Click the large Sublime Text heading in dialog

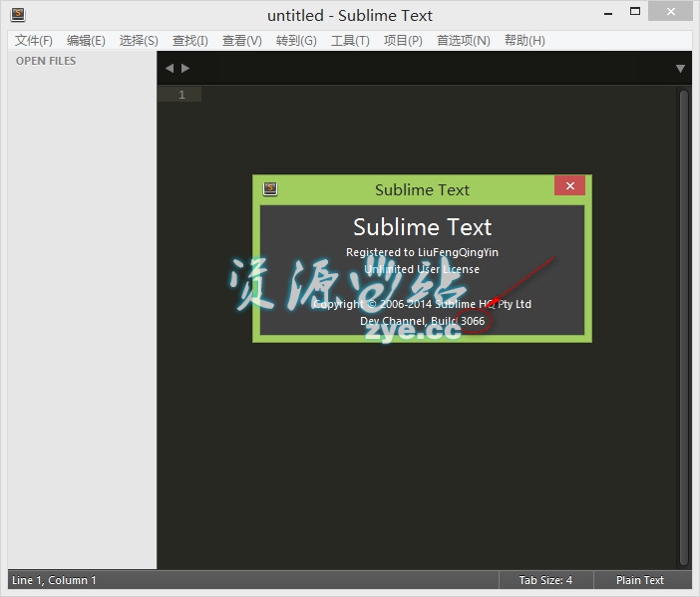tap(423, 227)
